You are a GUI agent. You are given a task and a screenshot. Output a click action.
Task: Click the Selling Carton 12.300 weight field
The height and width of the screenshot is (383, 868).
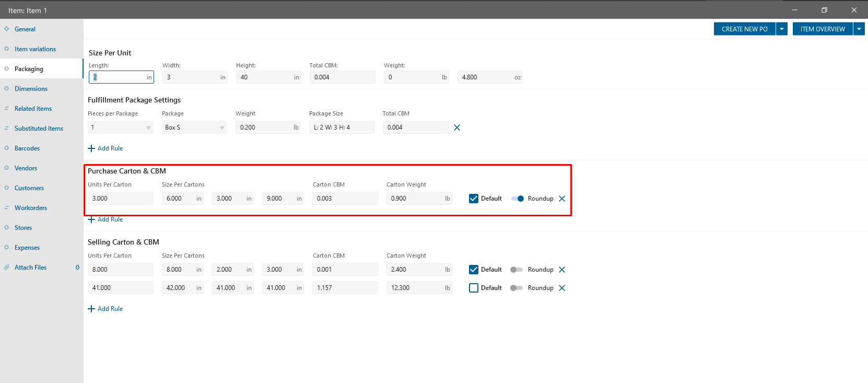[x=419, y=288]
